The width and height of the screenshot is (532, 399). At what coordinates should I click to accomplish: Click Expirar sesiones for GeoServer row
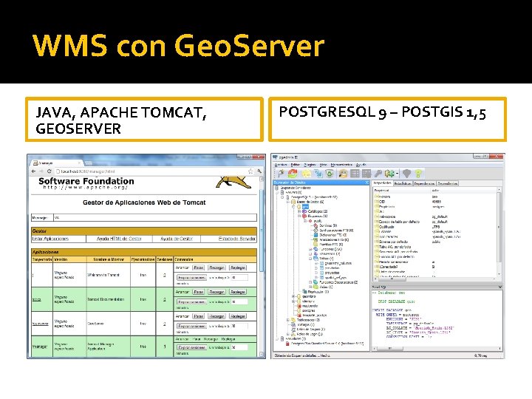191,326
